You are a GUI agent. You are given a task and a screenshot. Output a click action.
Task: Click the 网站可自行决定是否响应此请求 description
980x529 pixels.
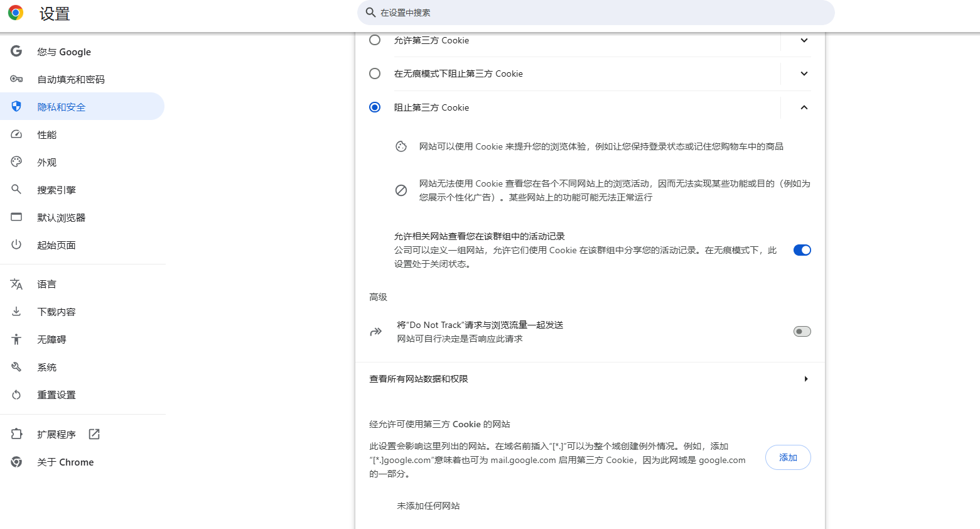coord(460,339)
